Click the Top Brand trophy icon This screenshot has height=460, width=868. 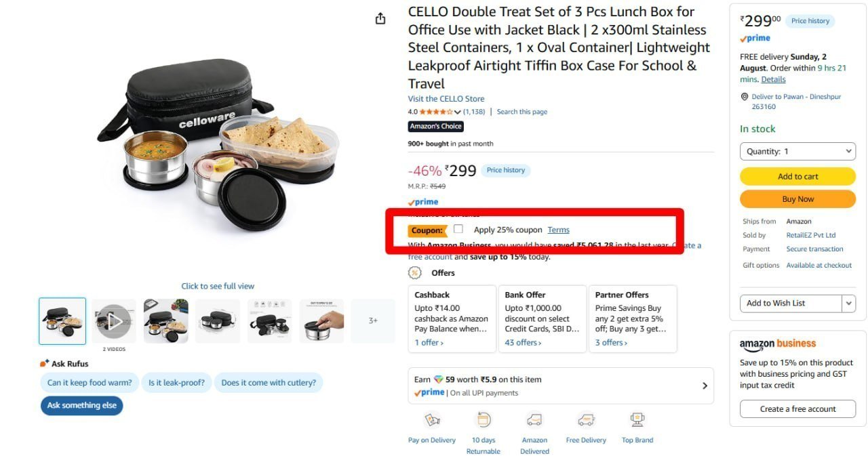coord(637,420)
